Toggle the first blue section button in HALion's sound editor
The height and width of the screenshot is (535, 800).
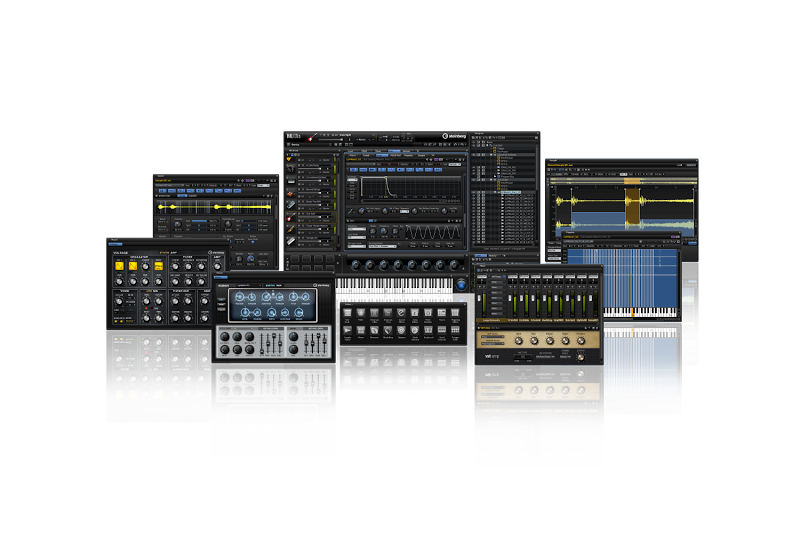pos(354,169)
